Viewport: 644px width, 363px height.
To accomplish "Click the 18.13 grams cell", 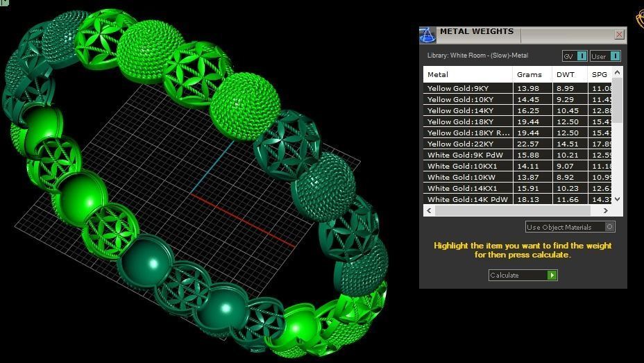I will point(532,199).
